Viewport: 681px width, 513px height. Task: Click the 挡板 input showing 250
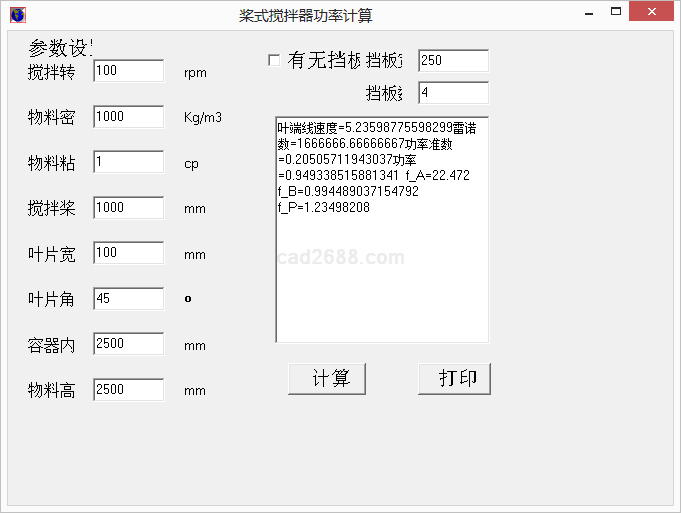pos(453,60)
